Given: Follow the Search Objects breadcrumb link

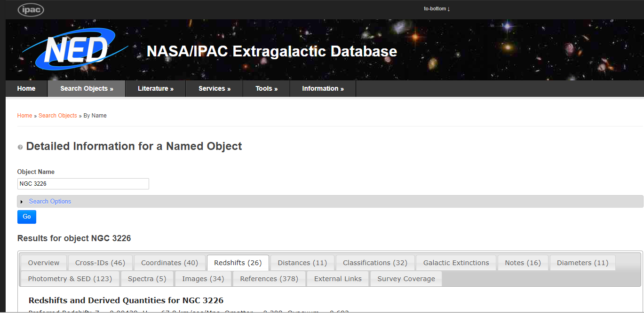Looking at the screenshot, I should tap(58, 116).
